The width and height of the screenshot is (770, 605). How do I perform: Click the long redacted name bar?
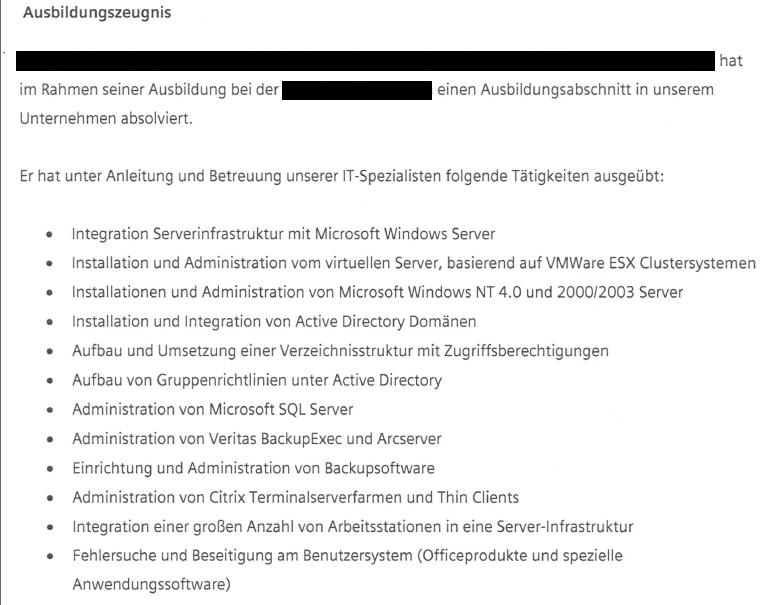365,60
